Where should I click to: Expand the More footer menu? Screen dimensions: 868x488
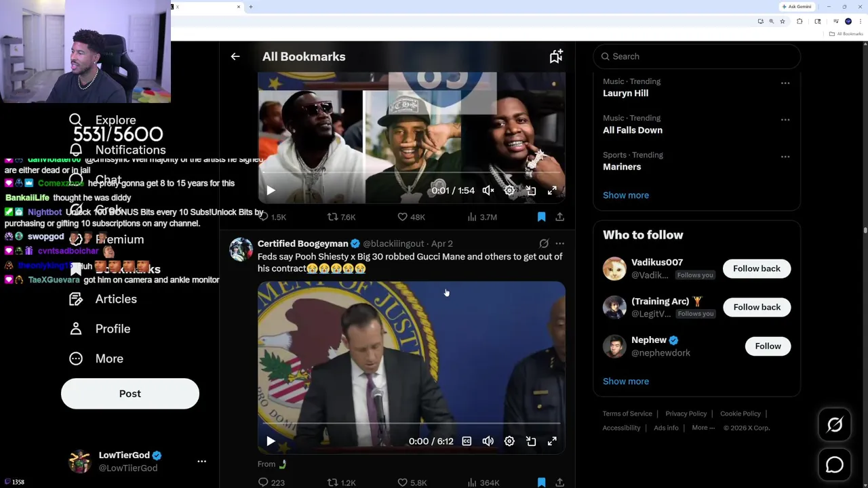pos(703,428)
